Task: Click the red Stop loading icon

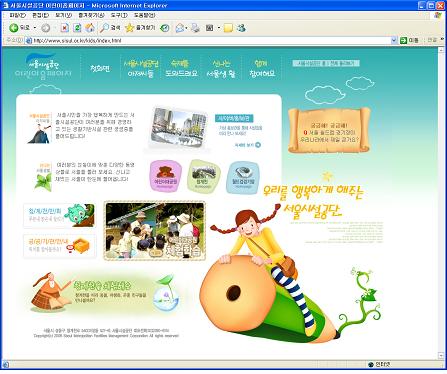Action: click(x=65, y=28)
